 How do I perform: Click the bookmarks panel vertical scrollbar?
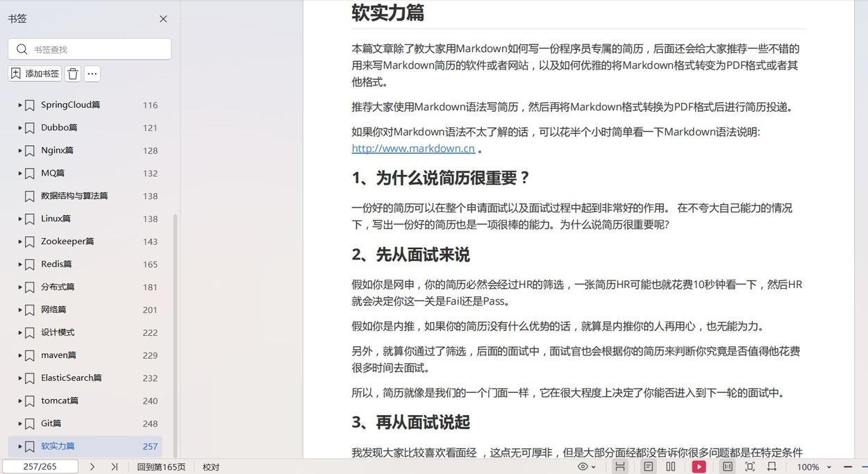(175, 336)
